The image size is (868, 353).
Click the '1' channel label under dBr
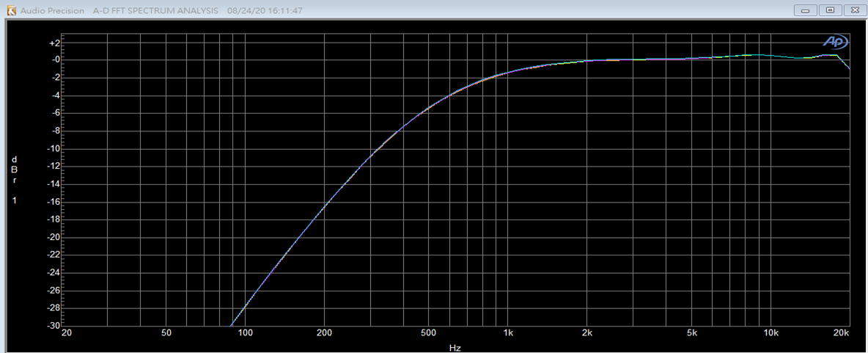click(14, 200)
